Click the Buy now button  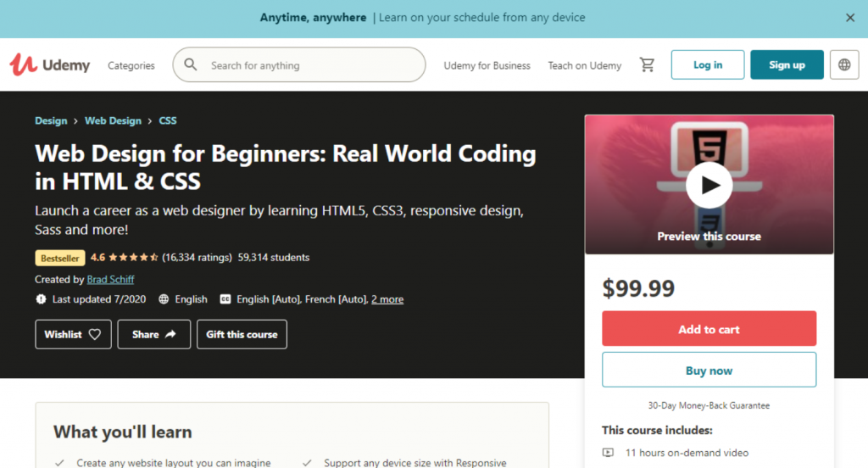pos(709,370)
